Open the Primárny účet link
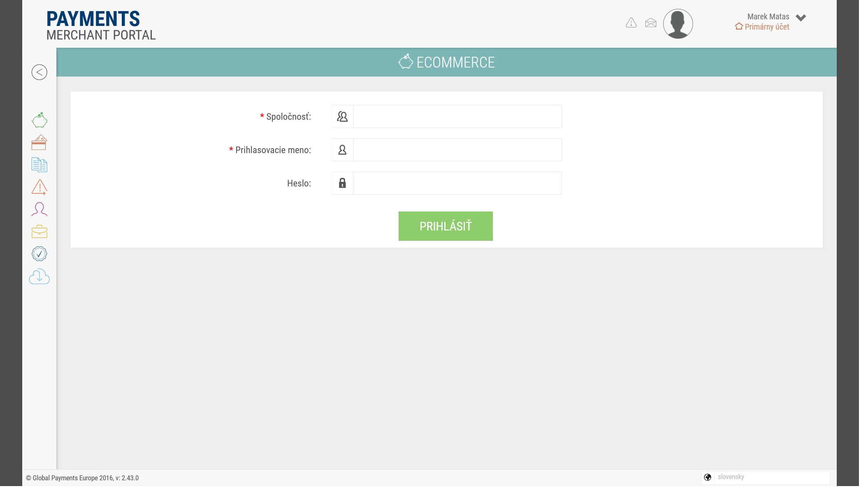Image resolution: width=868 pixels, height=491 pixels. click(766, 27)
